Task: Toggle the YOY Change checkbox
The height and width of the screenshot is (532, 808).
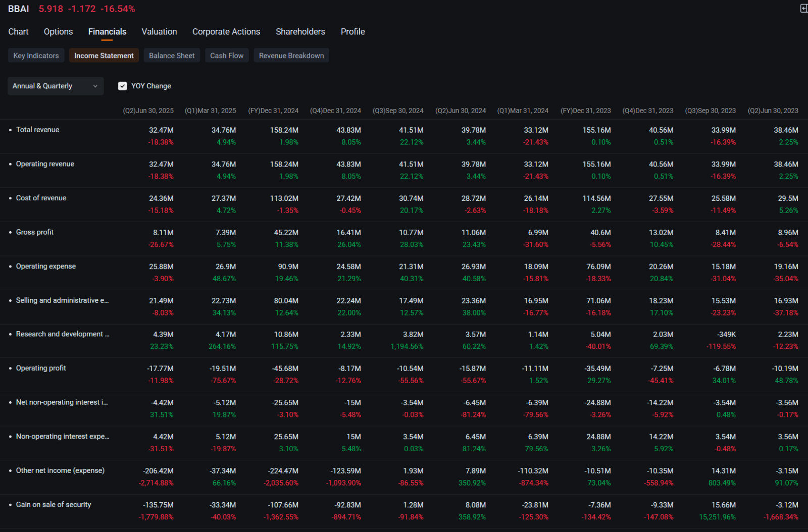Action: pyautogui.click(x=122, y=86)
